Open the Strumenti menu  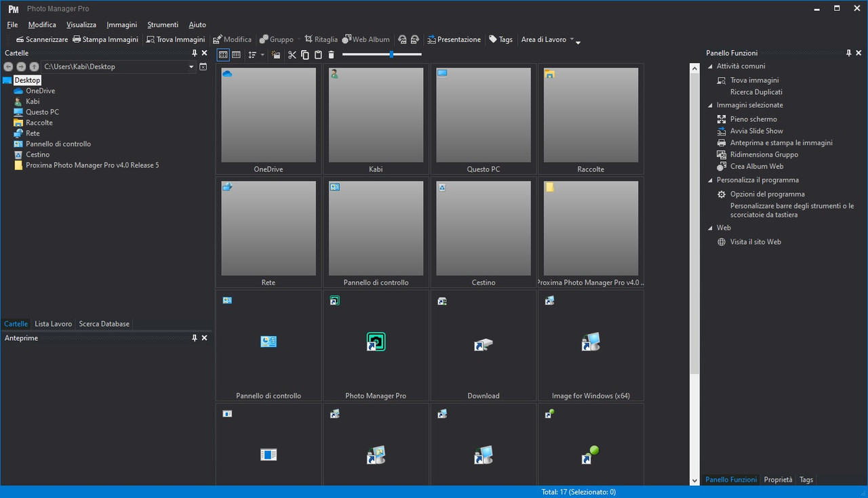[x=163, y=25]
